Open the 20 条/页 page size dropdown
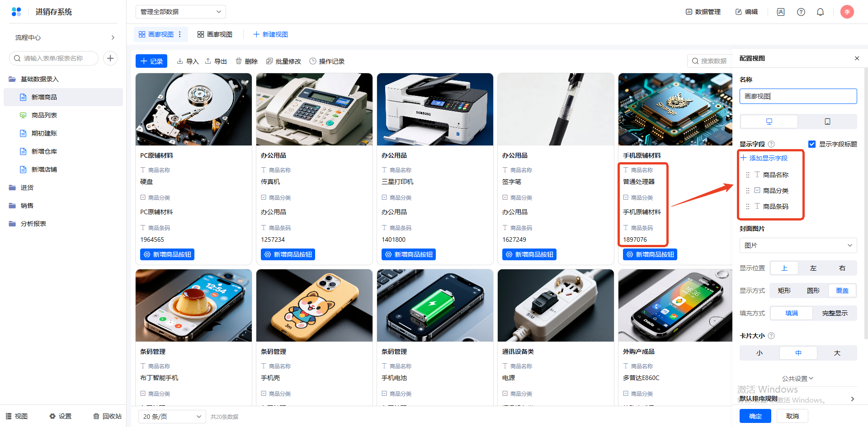 click(171, 417)
